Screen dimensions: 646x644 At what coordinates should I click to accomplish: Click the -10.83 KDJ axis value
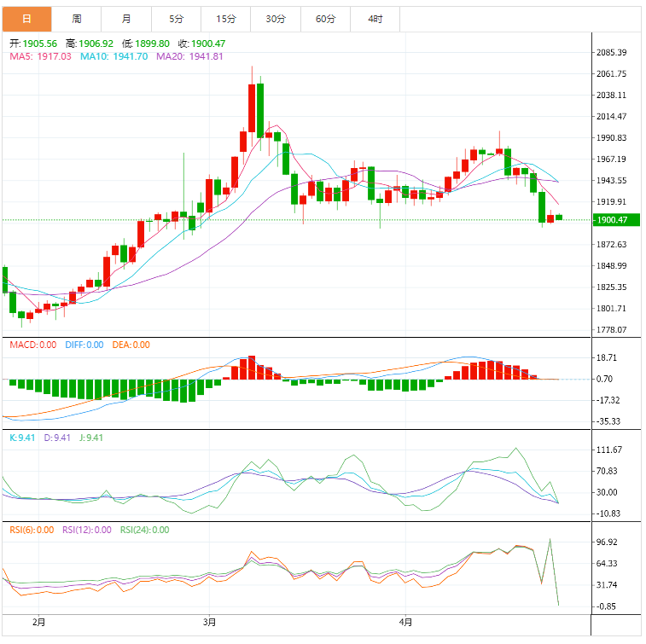pyautogui.click(x=608, y=513)
